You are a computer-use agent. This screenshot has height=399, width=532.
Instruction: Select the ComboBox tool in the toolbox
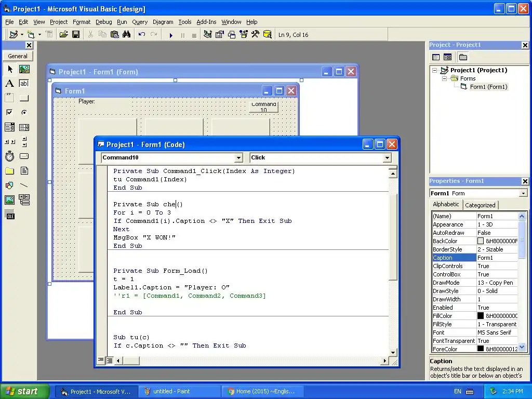click(x=10, y=127)
